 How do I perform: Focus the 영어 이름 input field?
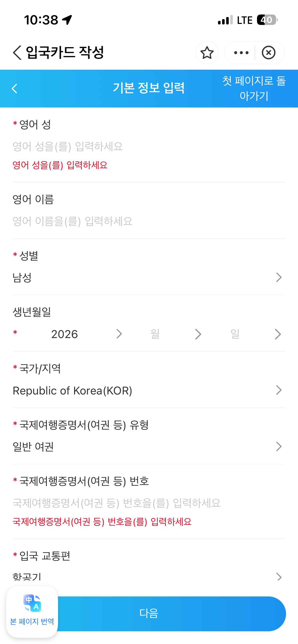click(149, 221)
